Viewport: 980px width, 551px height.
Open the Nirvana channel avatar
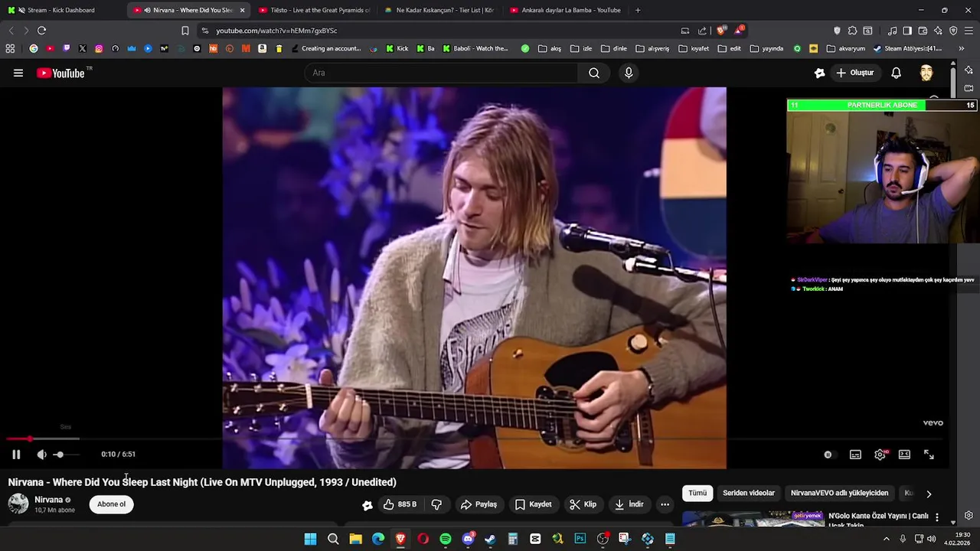pos(18,504)
